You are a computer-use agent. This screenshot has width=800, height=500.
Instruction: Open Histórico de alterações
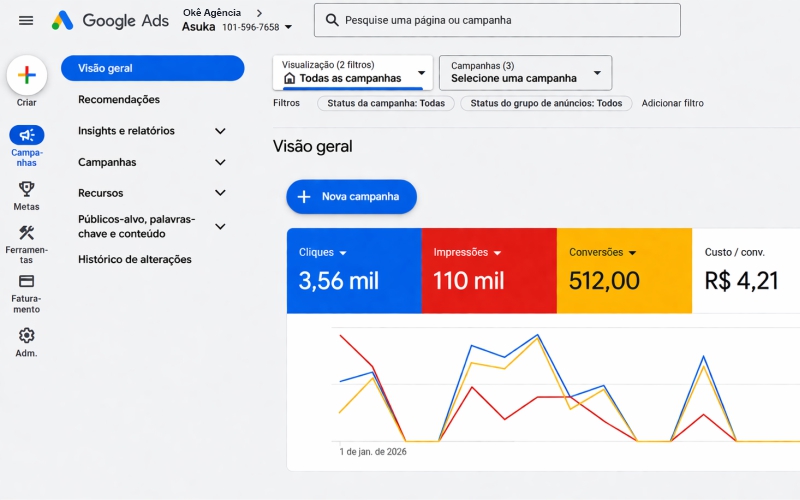[135, 259]
